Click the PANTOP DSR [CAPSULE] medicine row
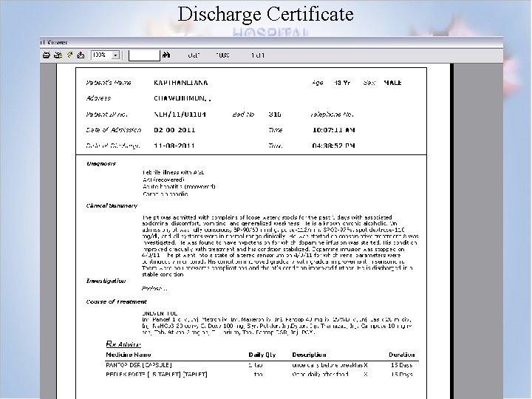This screenshot has width=532, height=399. click(260, 366)
